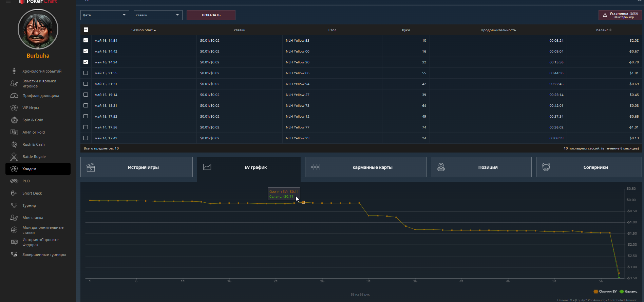Viewport: 644px width, 302px height.
Task: Click Установка (BETA) button
Action: point(620,15)
